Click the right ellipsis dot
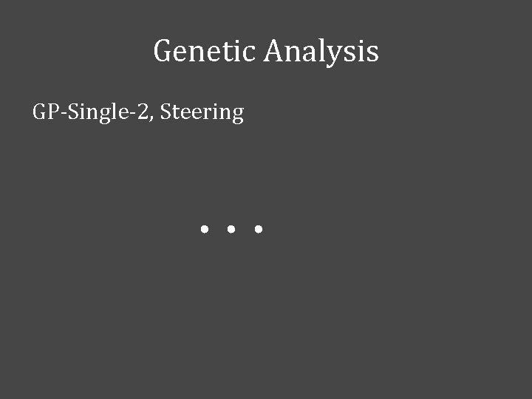 (x=258, y=230)
